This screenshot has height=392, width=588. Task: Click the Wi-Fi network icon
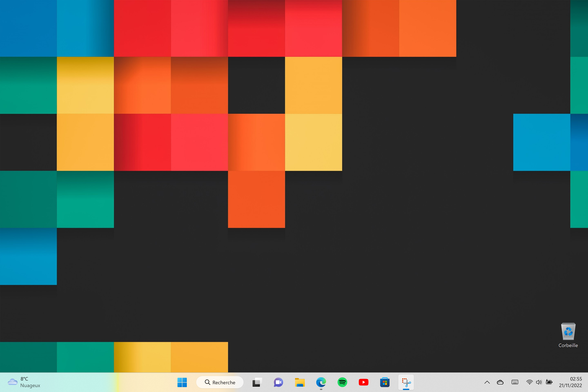pyautogui.click(x=529, y=382)
